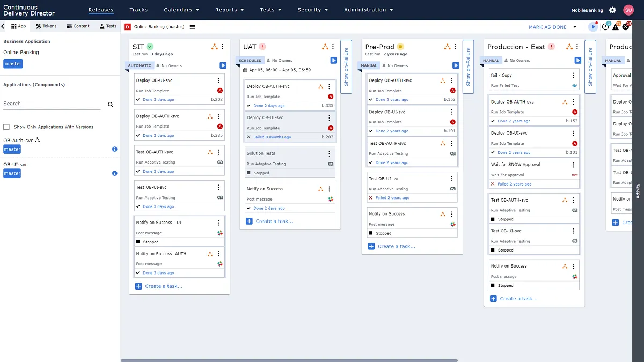This screenshot has width=644, height=362.
Task: Open the settings gear icon
Action: (x=612, y=10)
